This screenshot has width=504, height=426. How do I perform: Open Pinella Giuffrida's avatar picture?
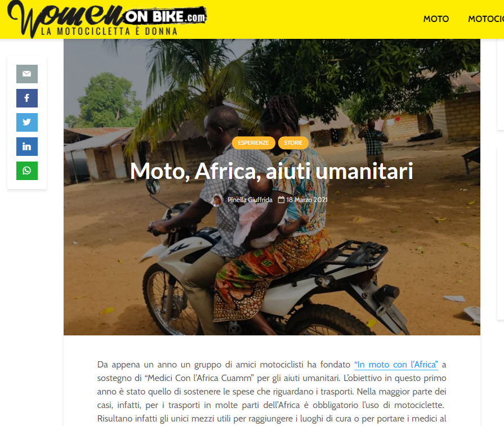click(x=217, y=200)
